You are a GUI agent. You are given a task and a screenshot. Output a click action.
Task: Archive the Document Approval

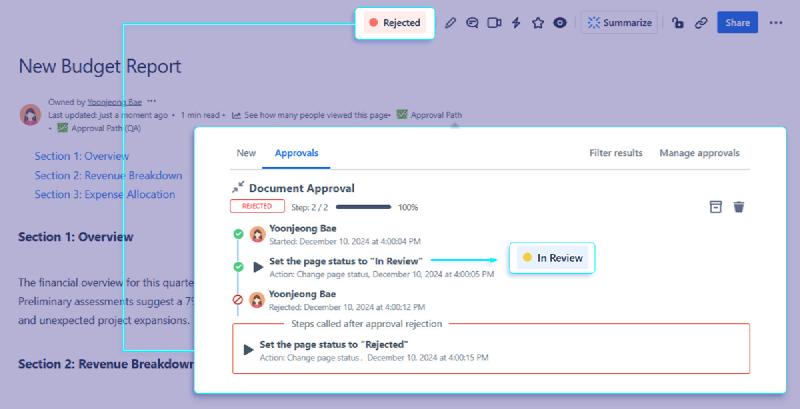click(716, 207)
